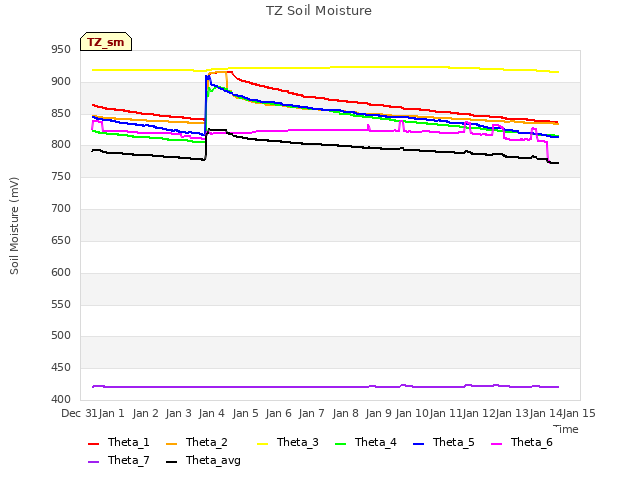Screen dimensions: 640x480
Task: Toggle Theta_2 series in legend
Action: 197,442
